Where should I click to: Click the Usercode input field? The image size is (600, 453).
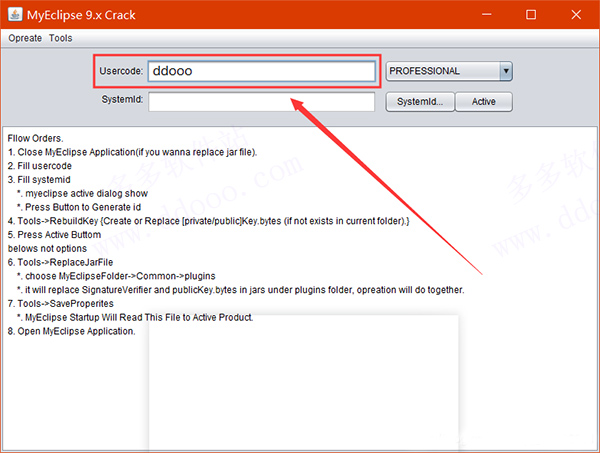click(262, 71)
